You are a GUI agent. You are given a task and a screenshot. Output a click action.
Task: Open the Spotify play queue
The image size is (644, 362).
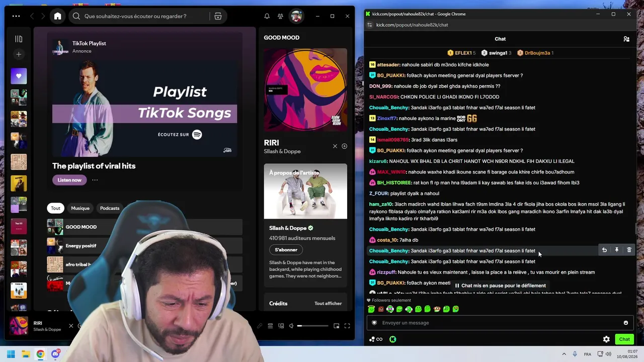coord(270,326)
